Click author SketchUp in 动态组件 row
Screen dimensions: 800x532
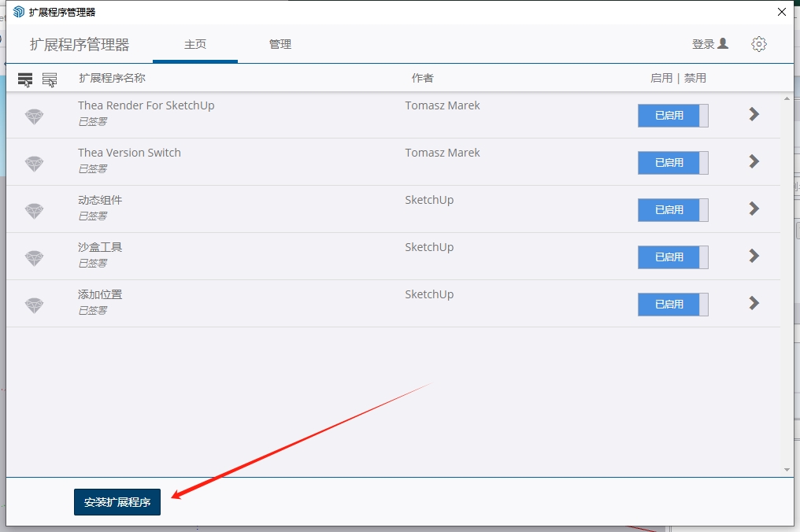[429, 200]
